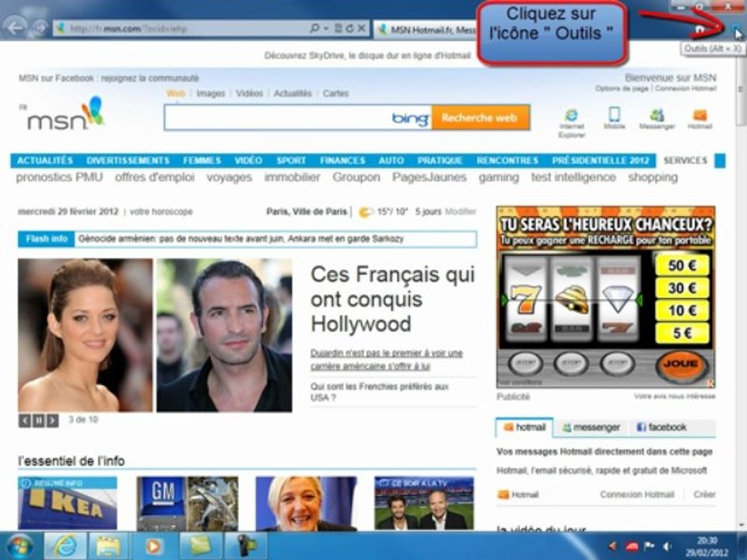Open Internet Explorer shortcut icon
Viewport: 747px width, 560px height.
571,122
